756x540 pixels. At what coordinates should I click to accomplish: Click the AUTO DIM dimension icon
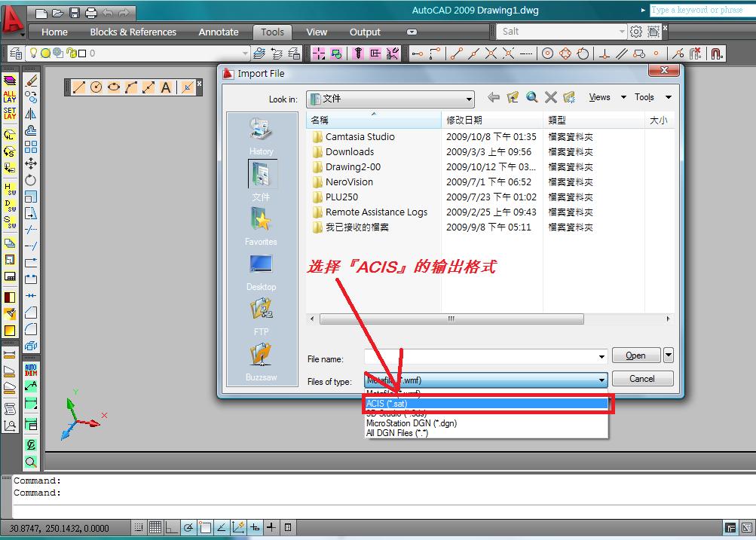click(31, 370)
